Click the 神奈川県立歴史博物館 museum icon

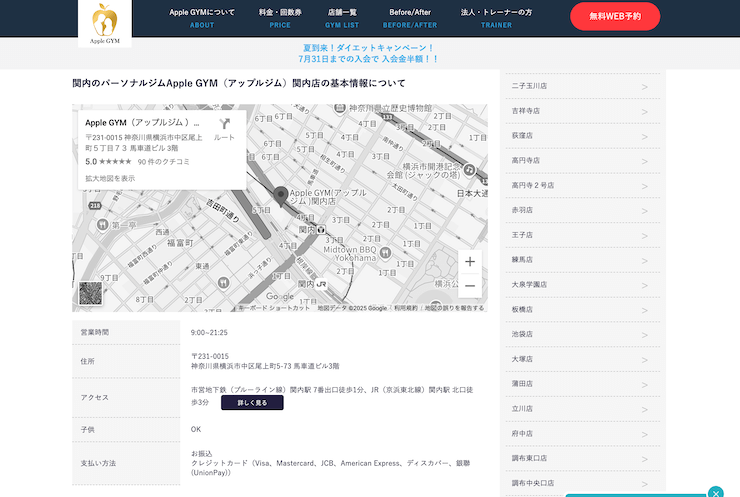[x=340, y=109]
